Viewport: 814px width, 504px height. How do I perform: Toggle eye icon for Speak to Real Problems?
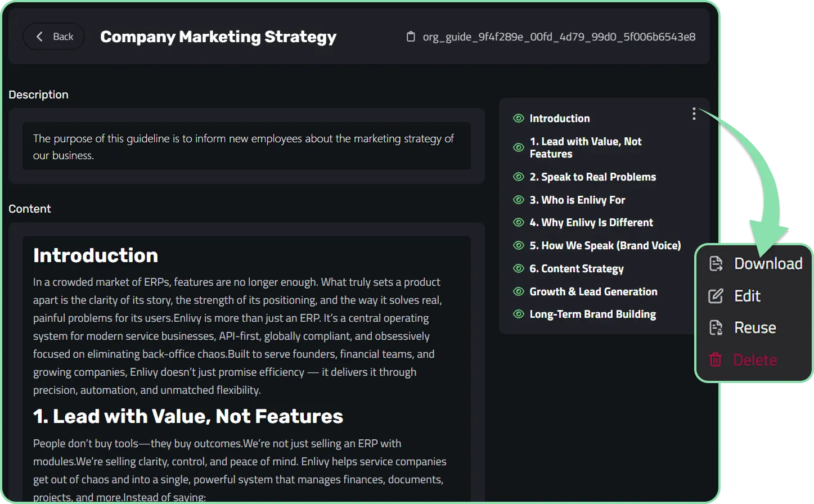click(x=519, y=177)
